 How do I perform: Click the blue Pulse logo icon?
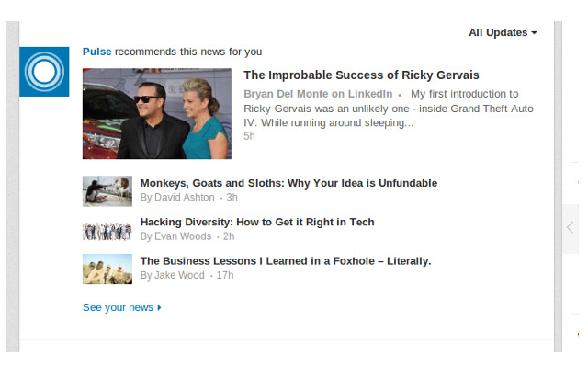(44, 71)
